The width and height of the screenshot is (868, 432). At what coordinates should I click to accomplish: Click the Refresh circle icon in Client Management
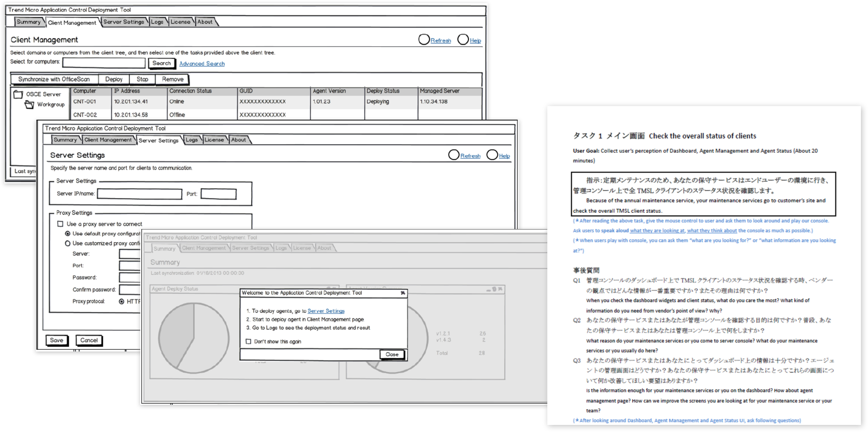click(424, 39)
